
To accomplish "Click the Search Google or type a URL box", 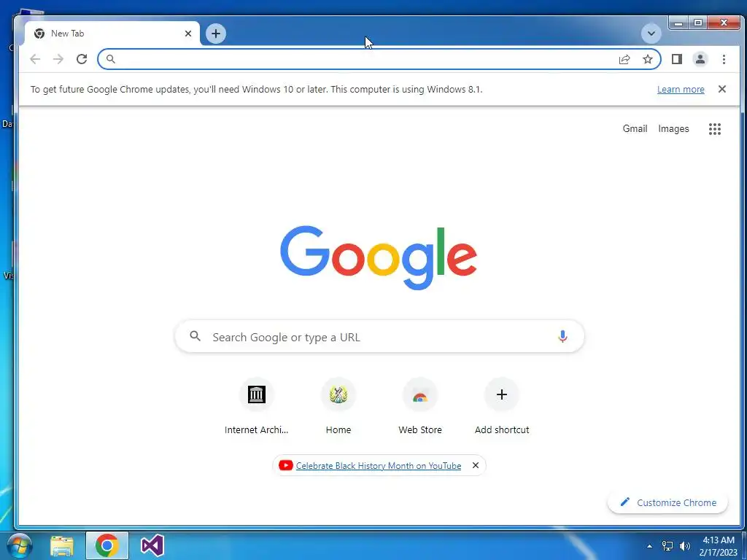I will pos(379,337).
